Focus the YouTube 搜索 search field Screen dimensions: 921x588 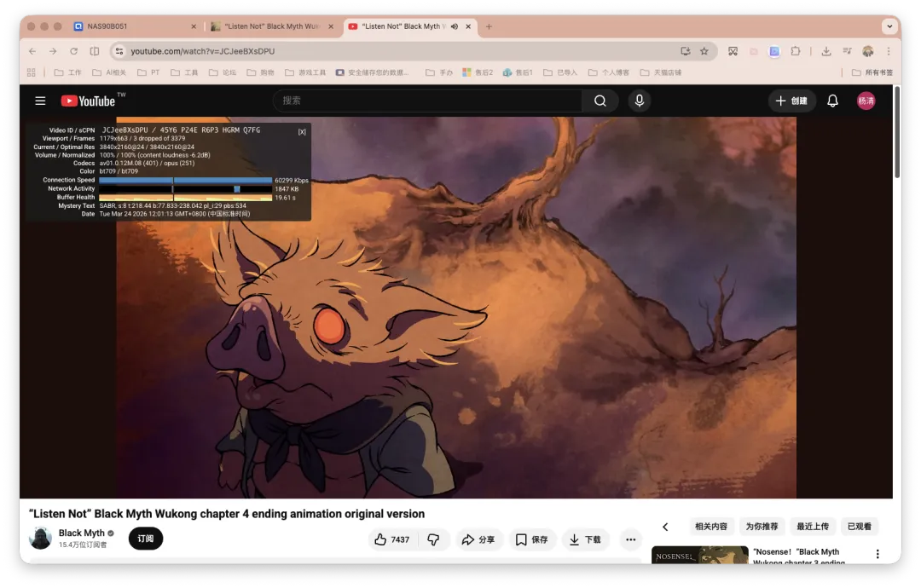427,101
